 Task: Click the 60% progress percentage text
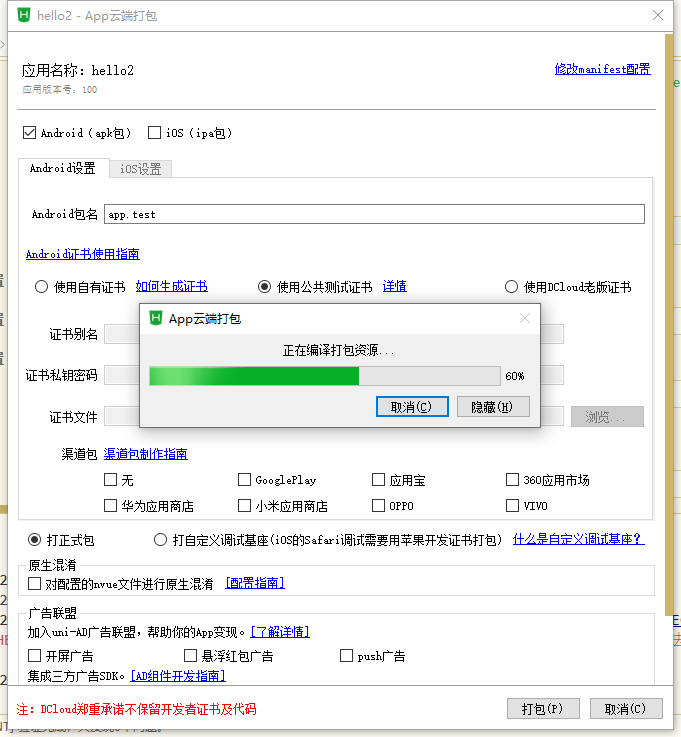tap(515, 376)
